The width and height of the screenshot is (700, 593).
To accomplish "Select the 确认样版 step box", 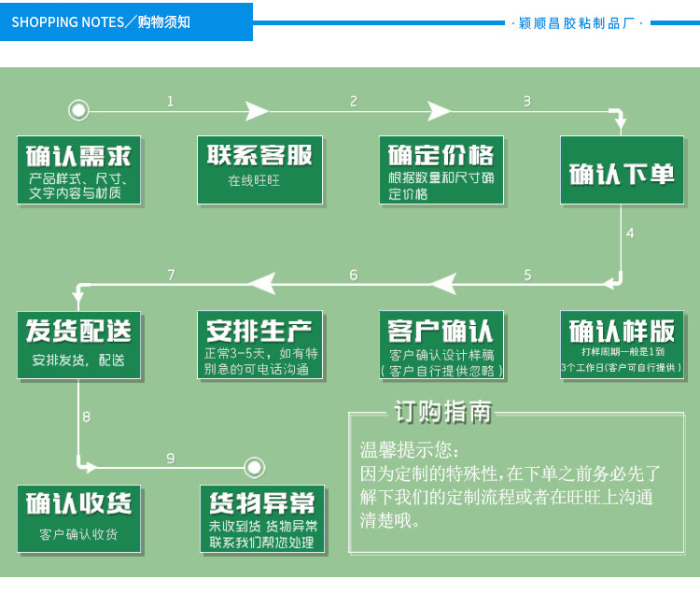I will [622, 345].
